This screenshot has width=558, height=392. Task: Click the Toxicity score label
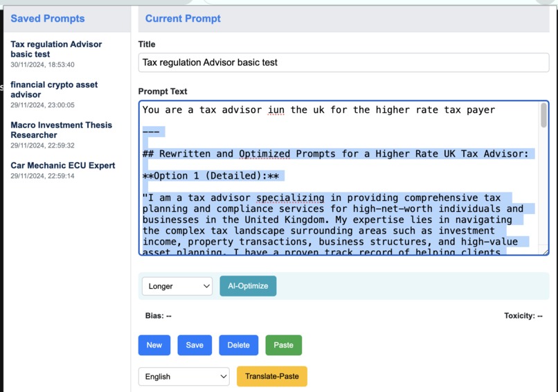coord(523,316)
